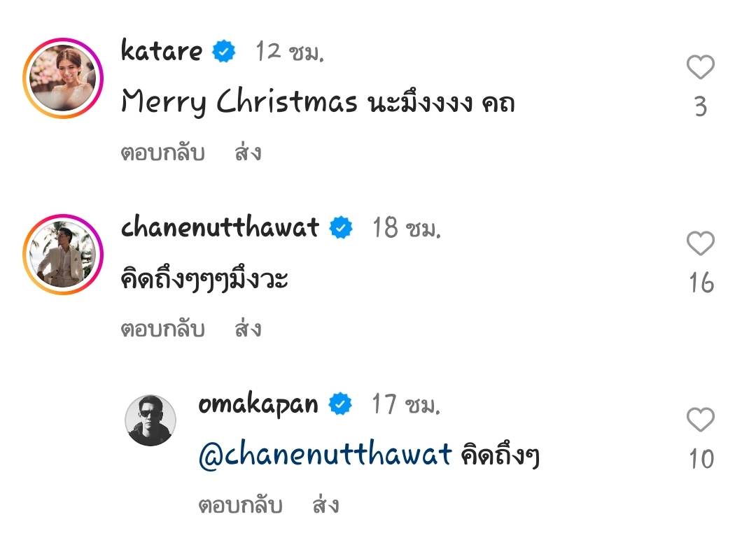Screen dimensions: 756x554
Task: Send katare's comment using ส่ง
Action: (x=248, y=152)
